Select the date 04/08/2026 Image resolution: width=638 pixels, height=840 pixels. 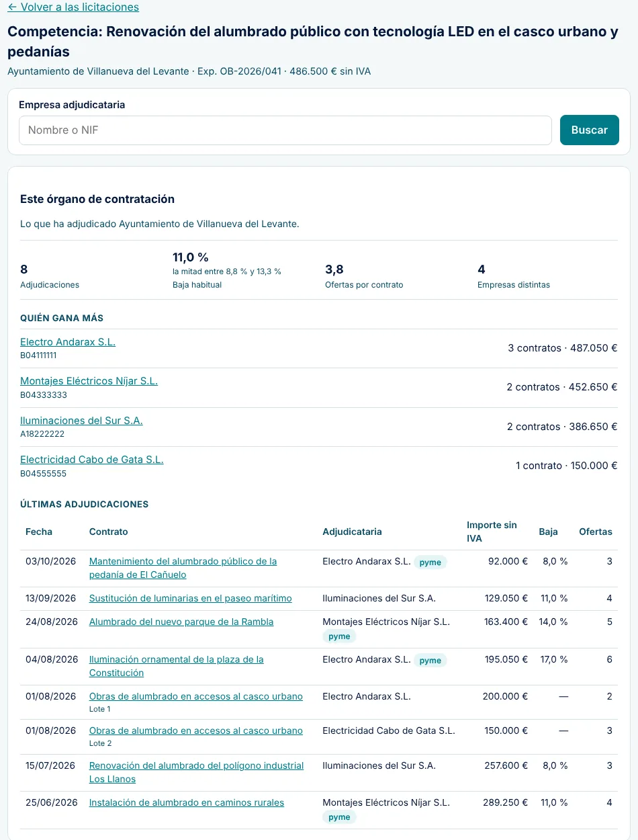(52, 659)
